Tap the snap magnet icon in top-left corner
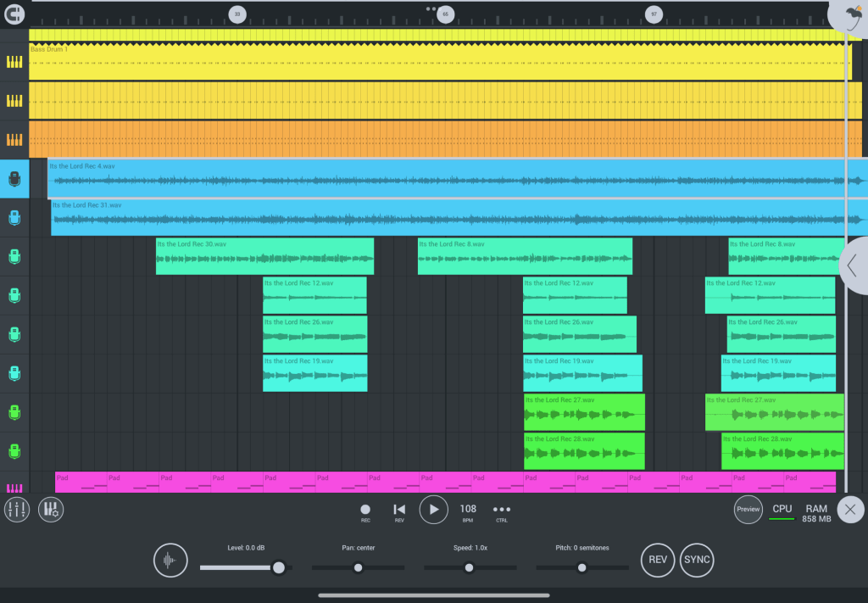868x603 pixels. point(14,14)
